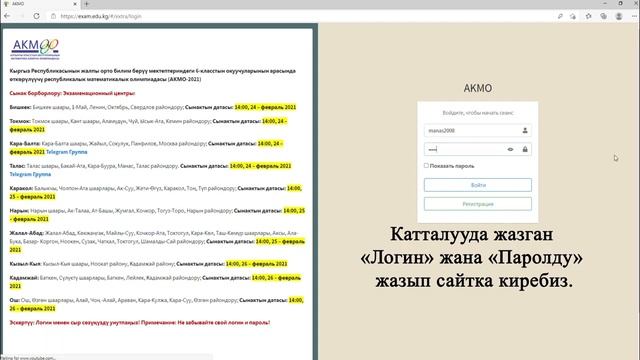Click the 'Кызыл-Кыя:' row label

(25, 264)
